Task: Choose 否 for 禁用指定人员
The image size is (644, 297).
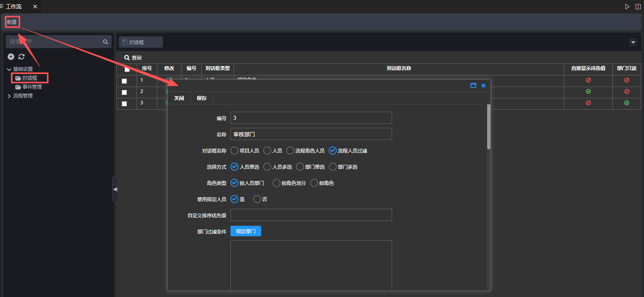Action: pos(257,199)
